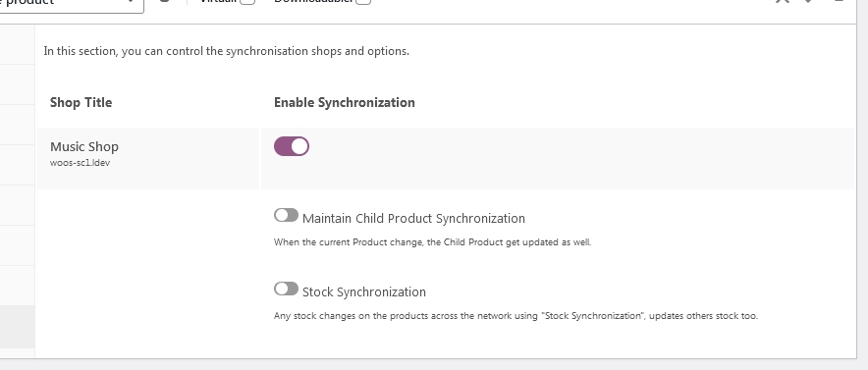Open the product type dropdown
The width and height of the screenshot is (868, 370).
point(72,3)
